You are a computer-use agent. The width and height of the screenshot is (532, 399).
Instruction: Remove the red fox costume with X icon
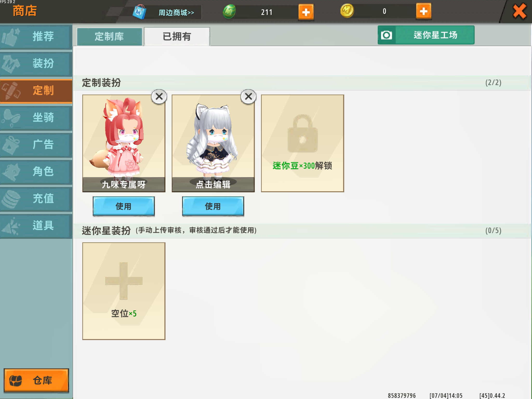(x=159, y=97)
